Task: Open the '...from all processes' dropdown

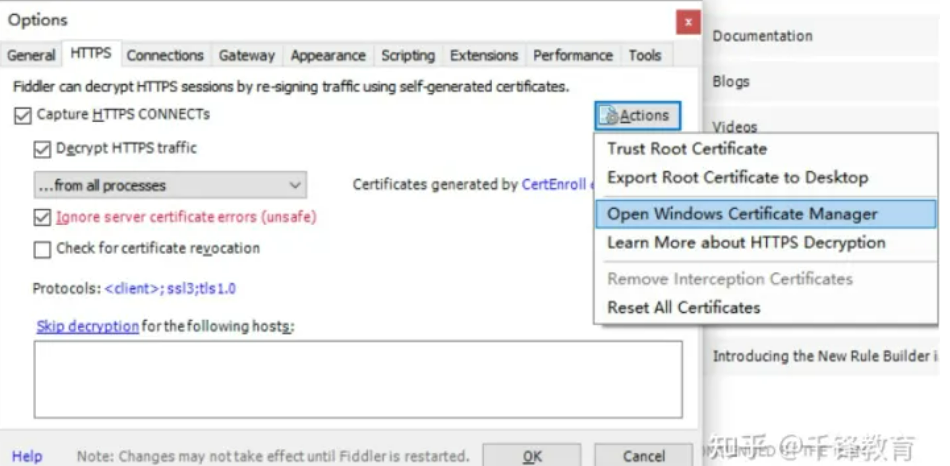Action: click(x=170, y=185)
